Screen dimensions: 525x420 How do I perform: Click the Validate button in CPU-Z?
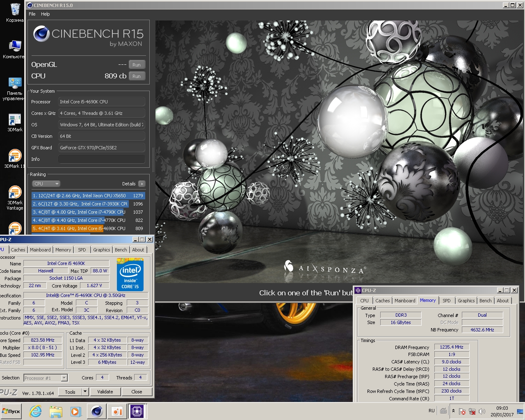click(105, 392)
